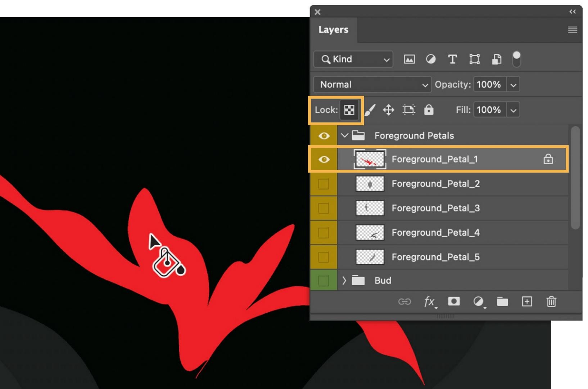This screenshot has width=588, height=389.
Task: Toggle visibility of the Bud group
Action: coord(324,280)
